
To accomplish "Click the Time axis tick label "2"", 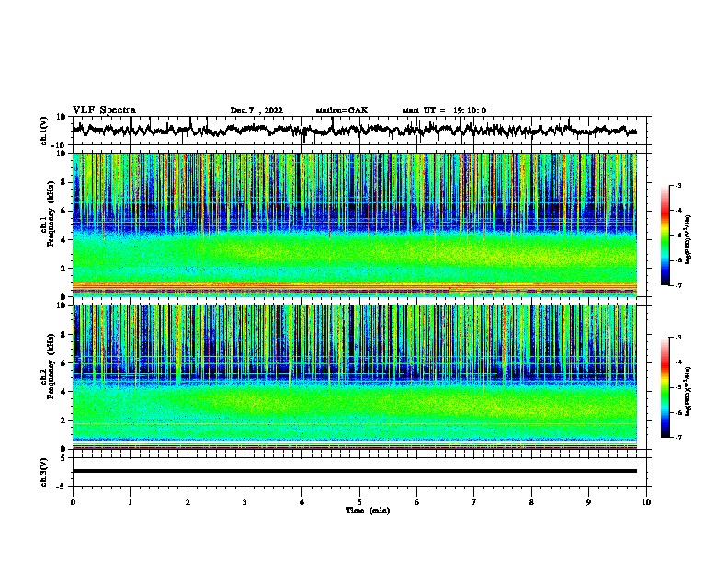I will (x=188, y=502).
